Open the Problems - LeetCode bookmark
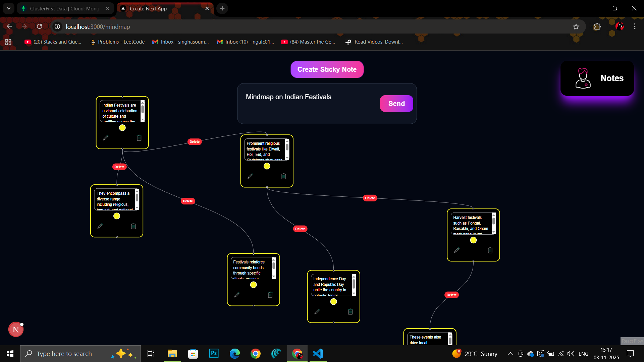Viewport: 644px width, 362px height. click(117, 42)
